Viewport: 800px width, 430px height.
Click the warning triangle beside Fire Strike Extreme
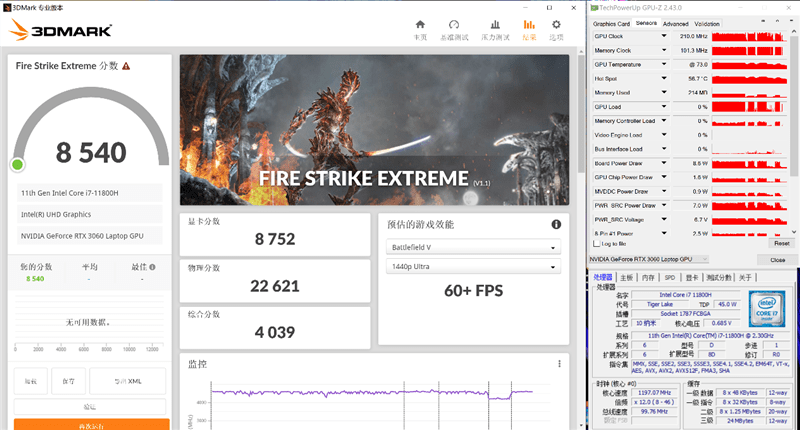coord(126,66)
